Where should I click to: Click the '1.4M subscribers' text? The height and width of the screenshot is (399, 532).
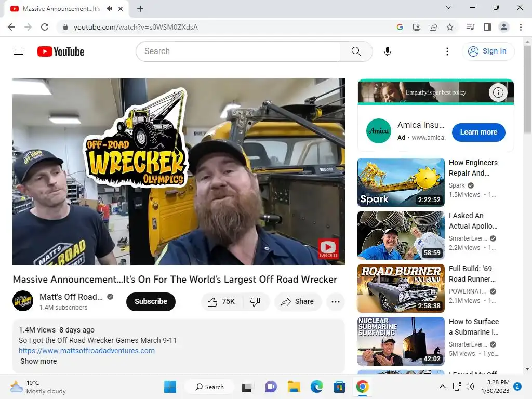63,308
